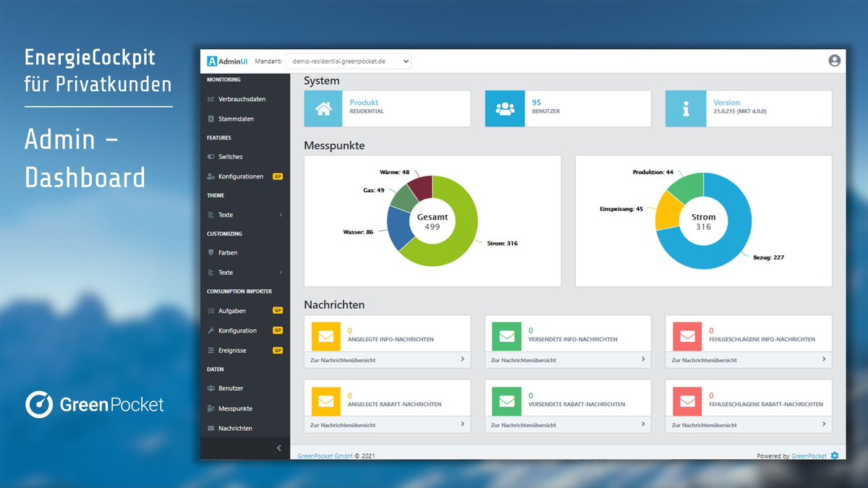This screenshot has height=488, width=868.
Task: Click chevron on versendete Info-Nachrichten overview
Action: (x=643, y=359)
